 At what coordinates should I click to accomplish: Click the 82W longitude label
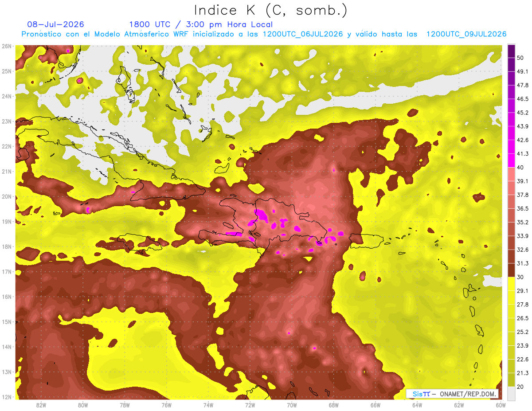click(x=41, y=405)
